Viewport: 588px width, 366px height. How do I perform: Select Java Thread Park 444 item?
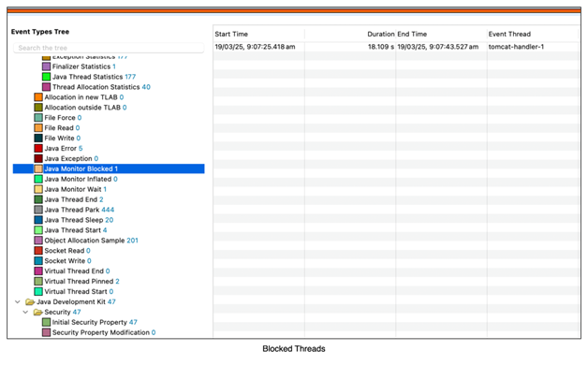80,210
